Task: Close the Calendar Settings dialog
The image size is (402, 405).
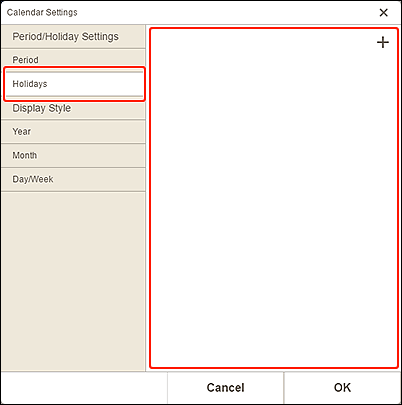Action: point(384,13)
